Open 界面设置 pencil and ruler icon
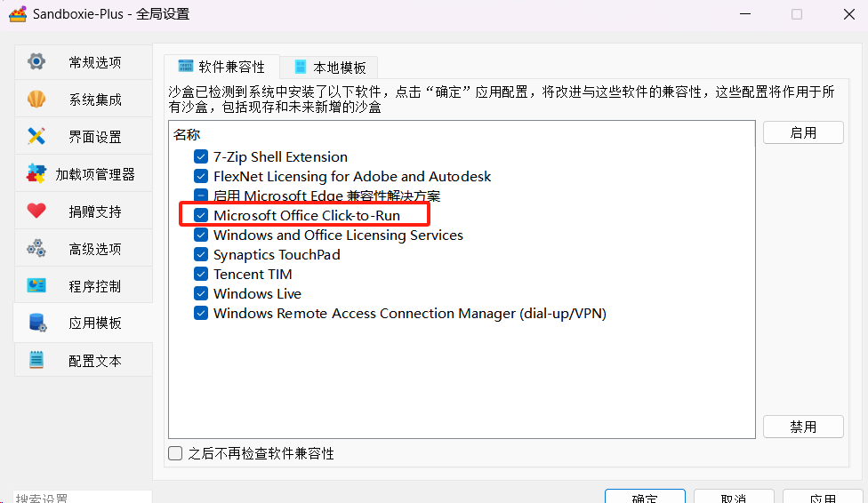 point(36,136)
